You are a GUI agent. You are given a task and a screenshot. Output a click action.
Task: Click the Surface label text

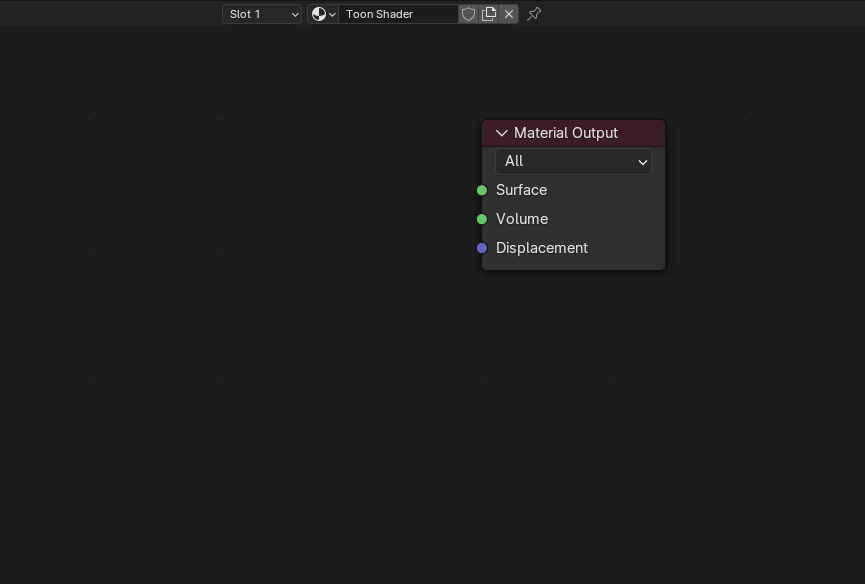click(521, 190)
